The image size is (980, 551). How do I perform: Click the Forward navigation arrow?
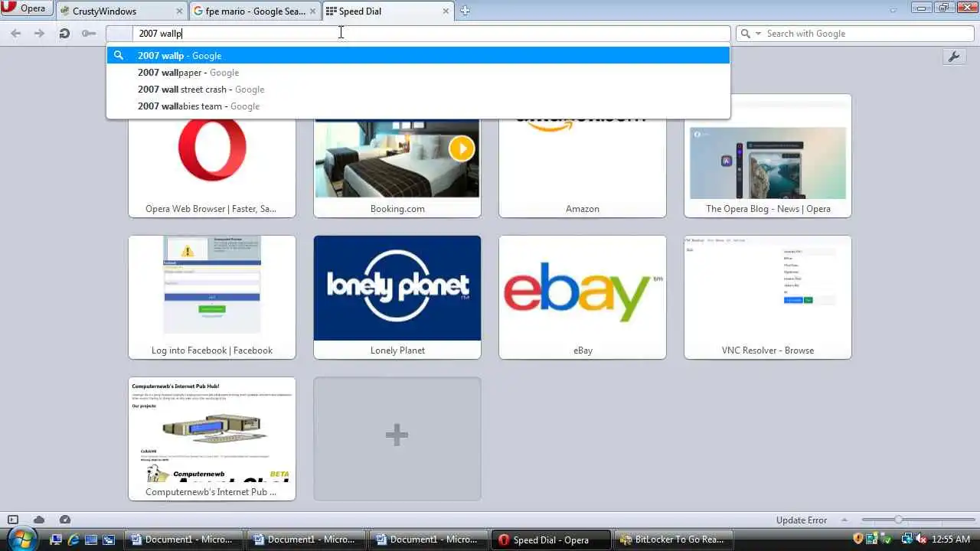click(x=39, y=34)
